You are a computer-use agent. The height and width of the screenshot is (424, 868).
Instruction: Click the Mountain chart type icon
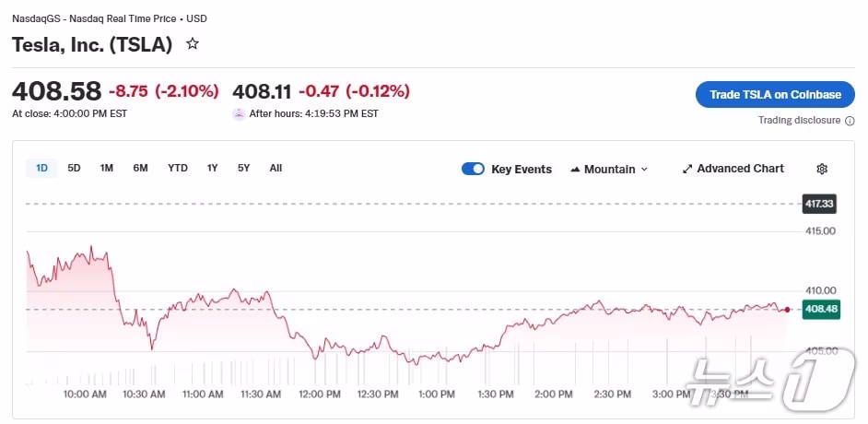tap(576, 170)
